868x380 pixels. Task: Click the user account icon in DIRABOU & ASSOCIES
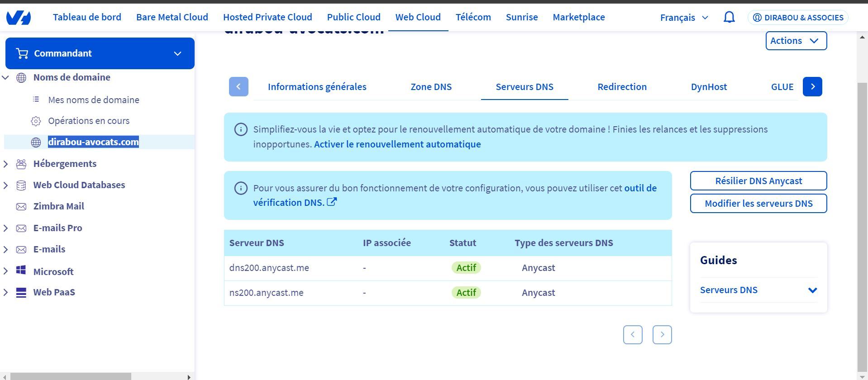coord(757,18)
